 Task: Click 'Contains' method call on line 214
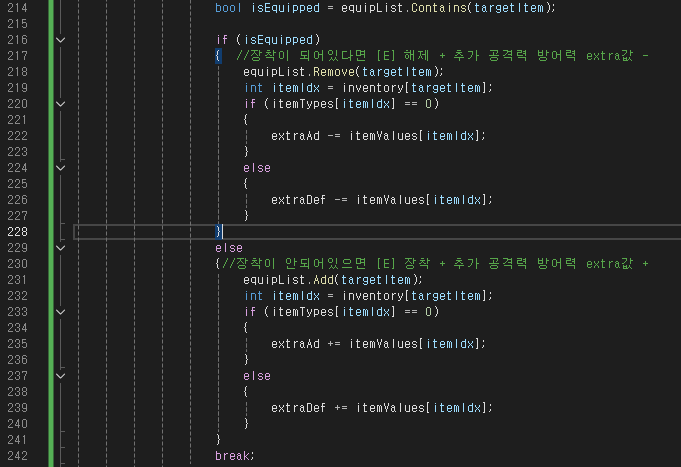pos(438,8)
